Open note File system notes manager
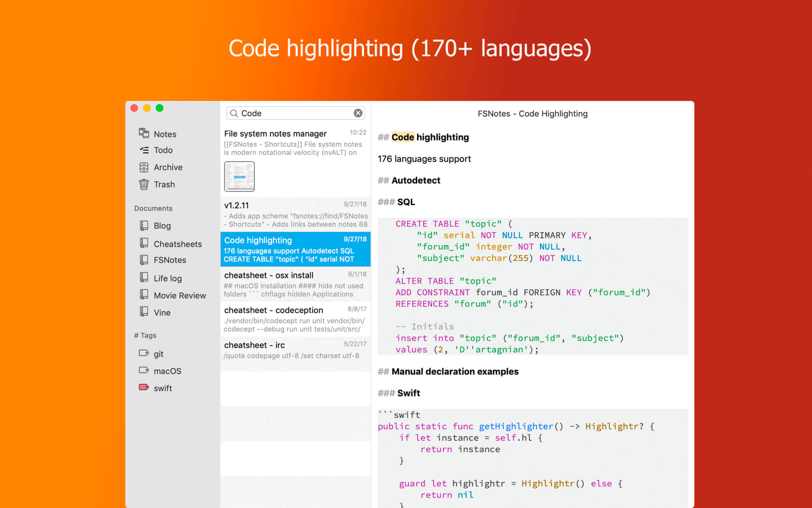Image resolution: width=812 pixels, height=508 pixels. (275, 134)
